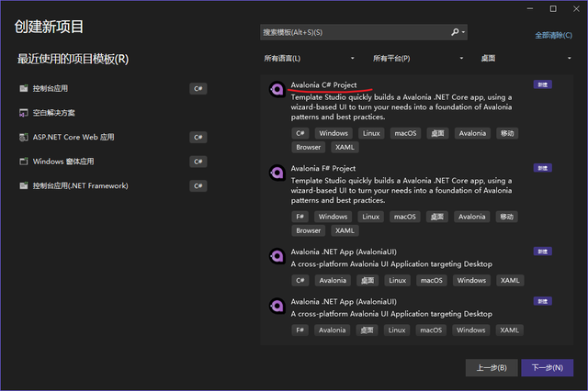Click the C# tag beside ASP.NET Core Web 应用
Image resolution: width=588 pixels, height=391 pixels.
[x=198, y=138]
